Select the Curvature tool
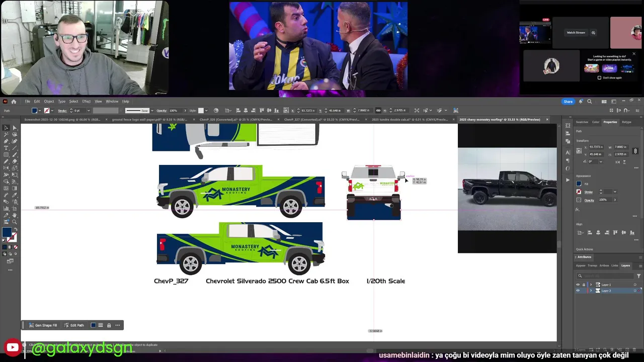 click(15, 141)
